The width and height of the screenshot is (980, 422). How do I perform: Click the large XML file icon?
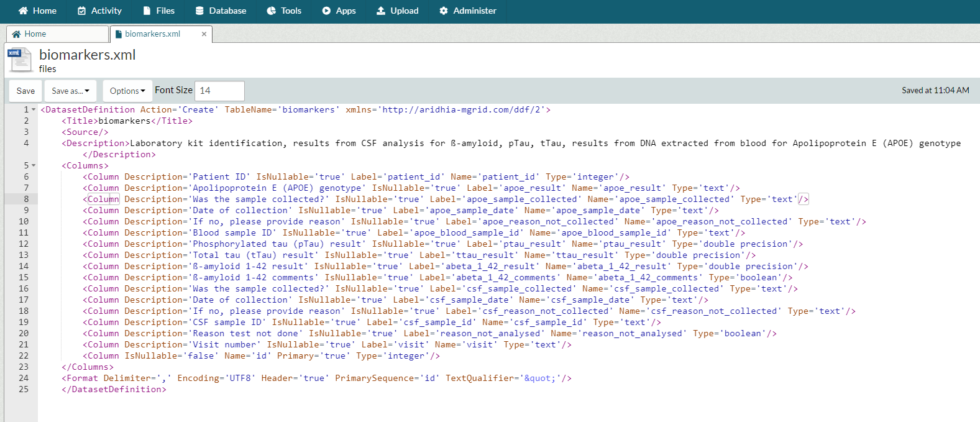(x=20, y=60)
